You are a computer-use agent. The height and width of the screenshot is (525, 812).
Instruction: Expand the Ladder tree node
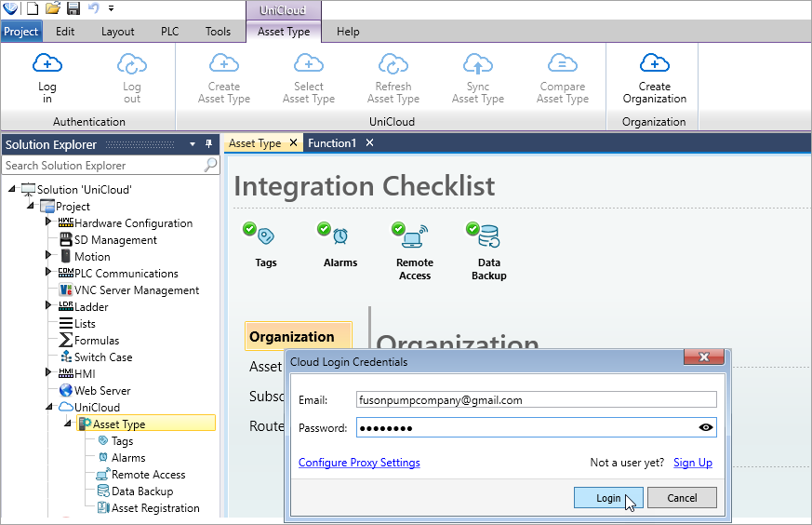pyautogui.click(x=48, y=306)
